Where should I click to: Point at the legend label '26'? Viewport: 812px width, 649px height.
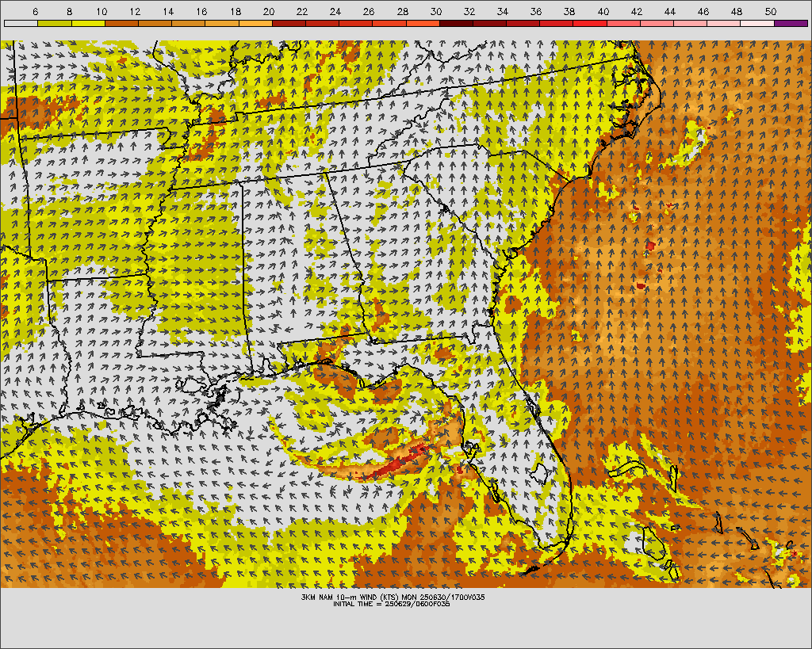point(369,11)
